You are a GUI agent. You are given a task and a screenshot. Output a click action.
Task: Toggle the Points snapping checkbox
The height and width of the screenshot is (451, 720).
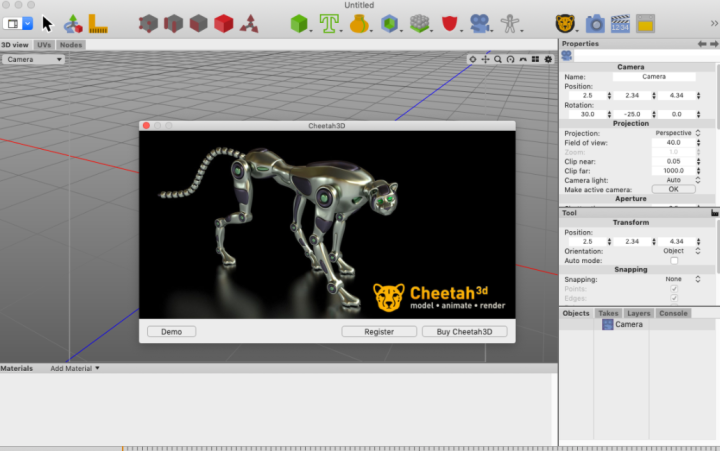(x=674, y=289)
